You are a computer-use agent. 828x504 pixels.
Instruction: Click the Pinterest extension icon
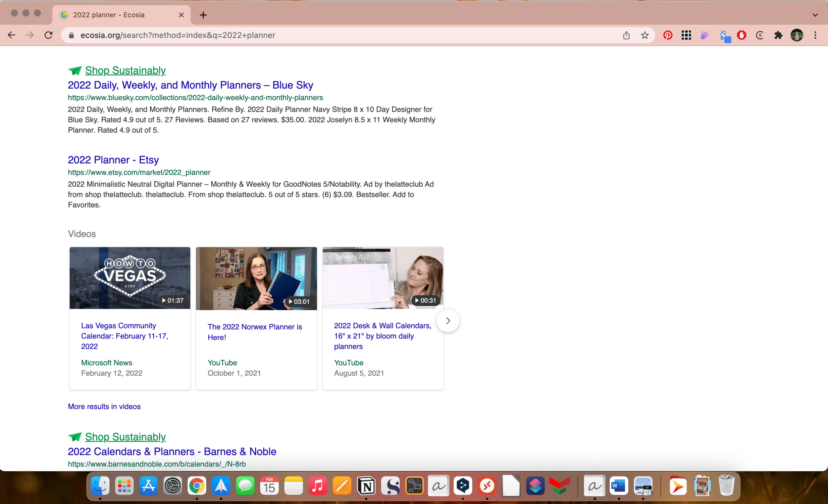pyautogui.click(x=668, y=35)
